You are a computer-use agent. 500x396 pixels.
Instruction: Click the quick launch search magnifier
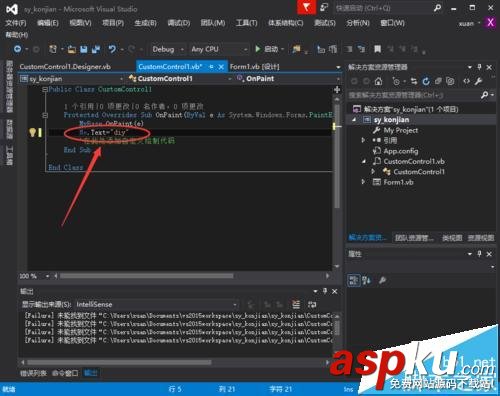(437, 8)
